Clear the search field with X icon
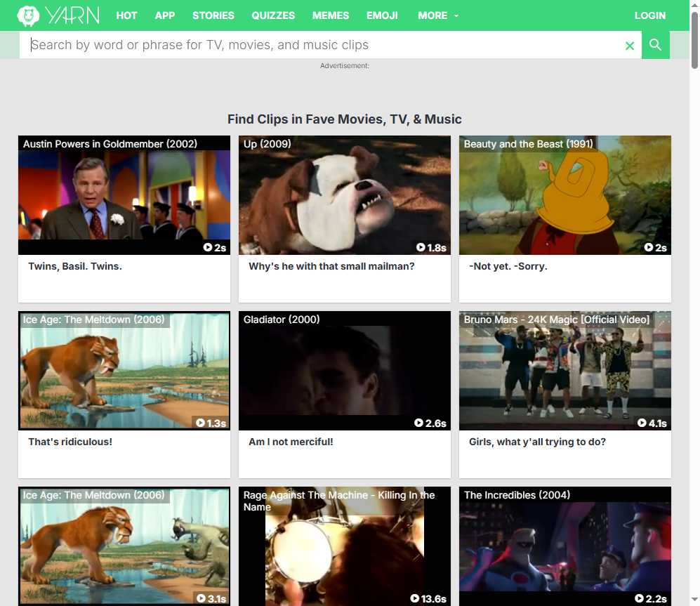The width and height of the screenshot is (700, 606). point(630,46)
